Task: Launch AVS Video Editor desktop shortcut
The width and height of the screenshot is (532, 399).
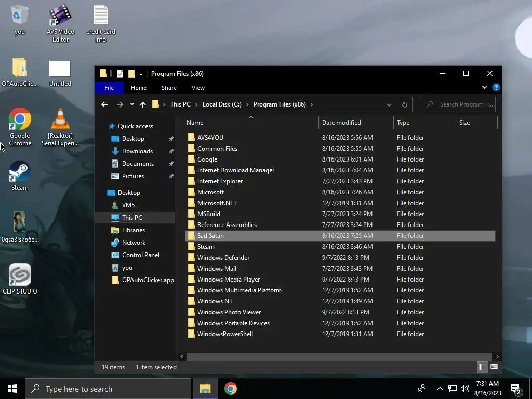Action: tap(60, 23)
